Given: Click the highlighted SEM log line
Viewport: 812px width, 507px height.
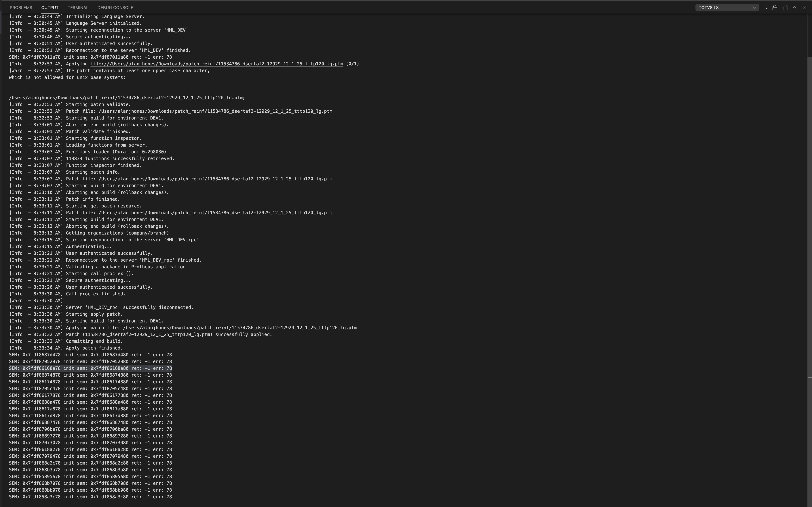Looking at the screenshot, I should 90,368.
